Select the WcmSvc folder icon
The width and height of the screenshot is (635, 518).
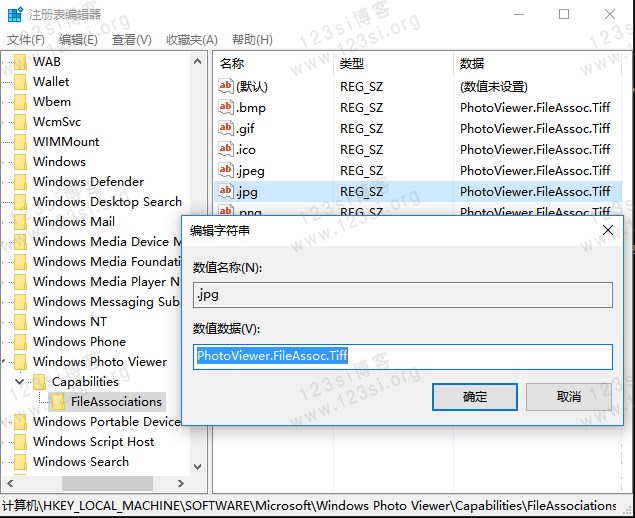tap(20, 122)
